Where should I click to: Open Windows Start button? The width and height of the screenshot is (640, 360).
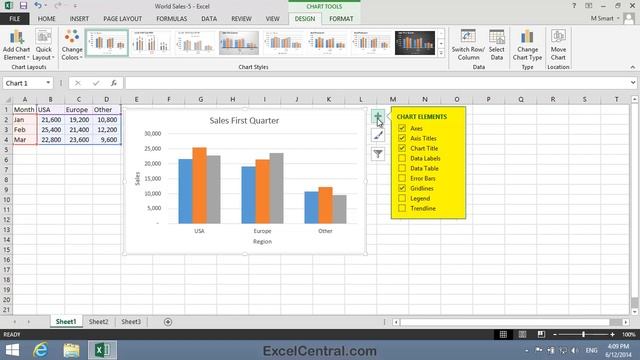12,350
